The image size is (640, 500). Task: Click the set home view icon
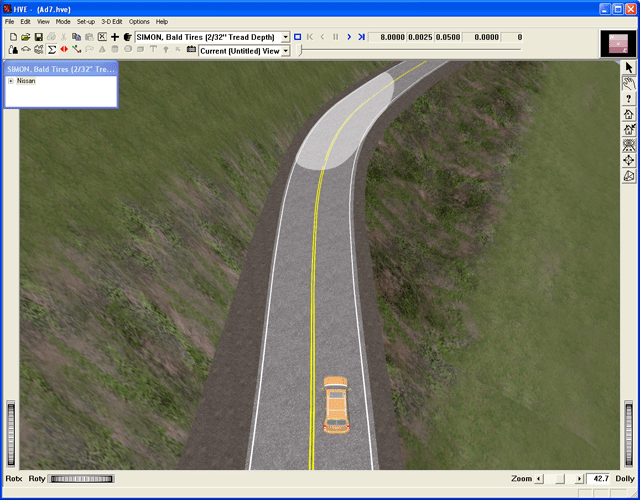click(x=629, y=129)
